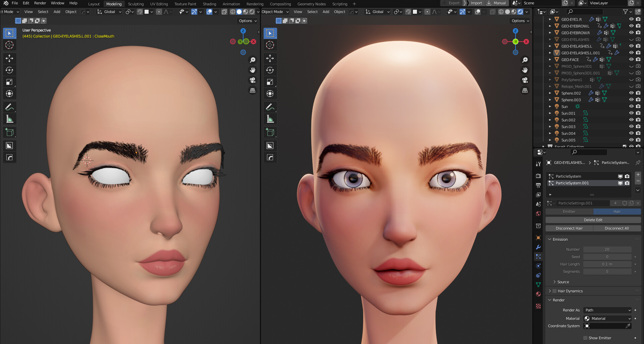This screenshot has height=344, width=644.
Task: Adjust the Hair Length value slider
Action: pyautogui.click(x=607, y=264)
